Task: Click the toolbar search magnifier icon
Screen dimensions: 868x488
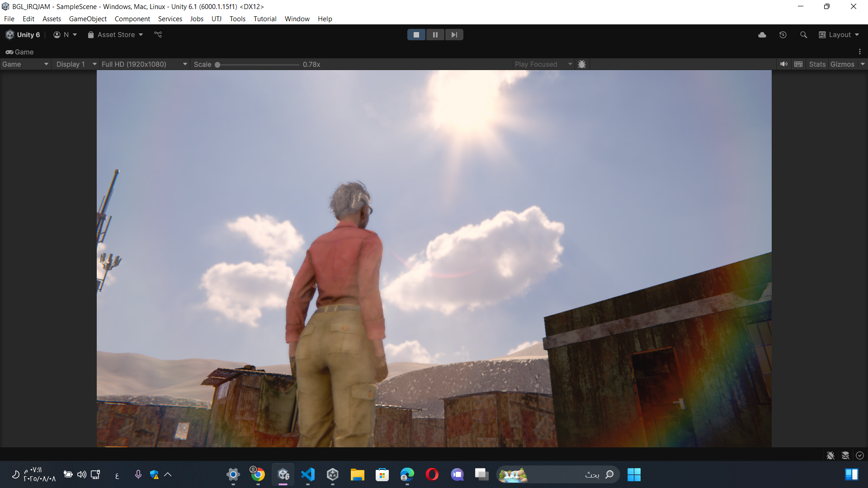Action: (x=803, y=35)
